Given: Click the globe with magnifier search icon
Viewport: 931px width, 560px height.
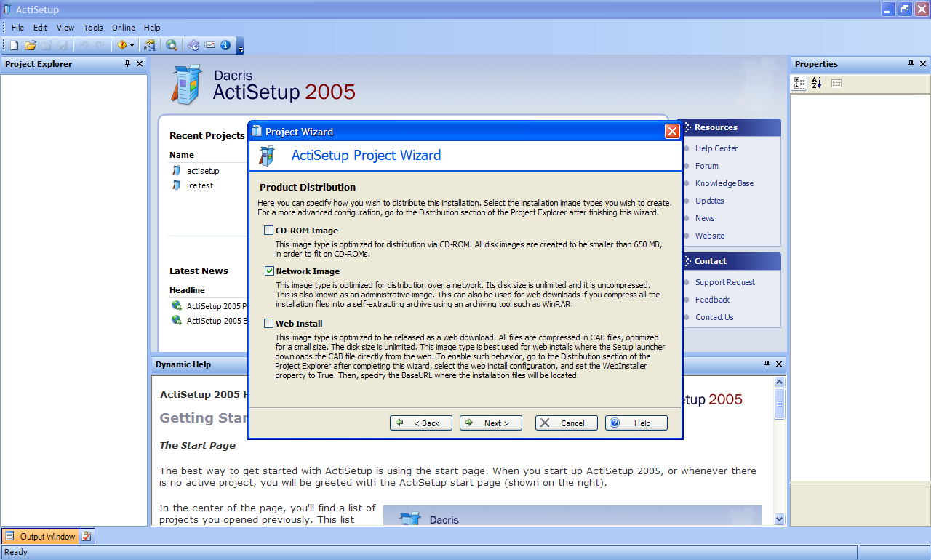Looking at the screenshot, I should click(x=172, y=45).
